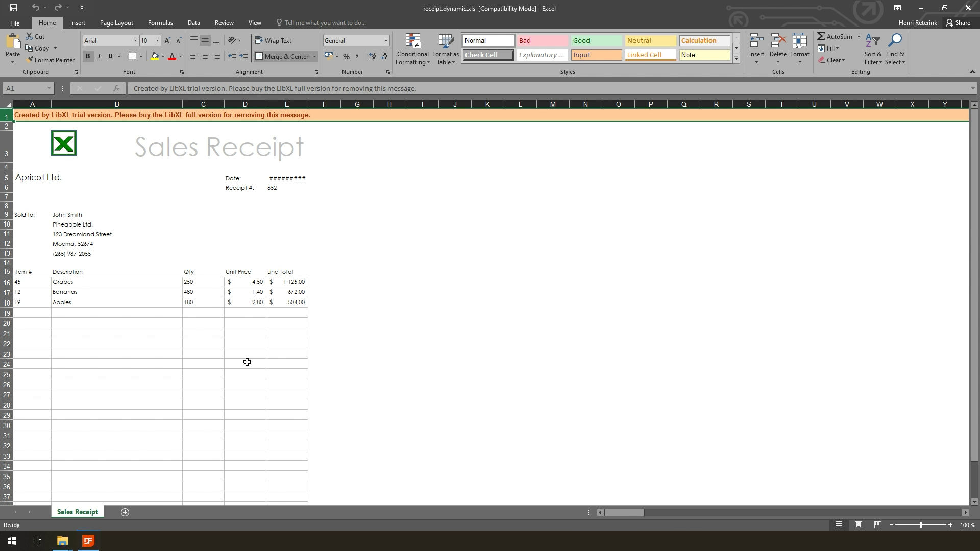Toggle Bold formatting
Image resolution: width=980 pixels, height=551 pixels.
[x=88, y=57]
